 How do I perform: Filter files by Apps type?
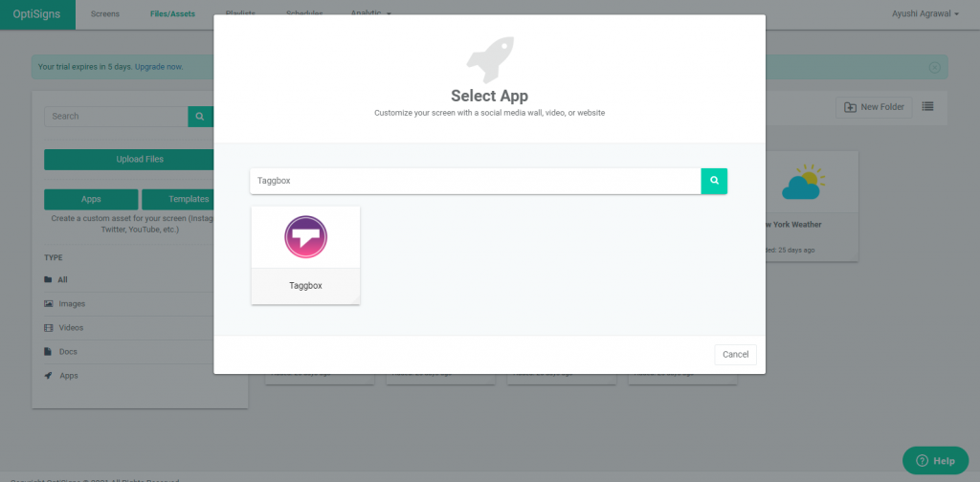click(69, 376)
